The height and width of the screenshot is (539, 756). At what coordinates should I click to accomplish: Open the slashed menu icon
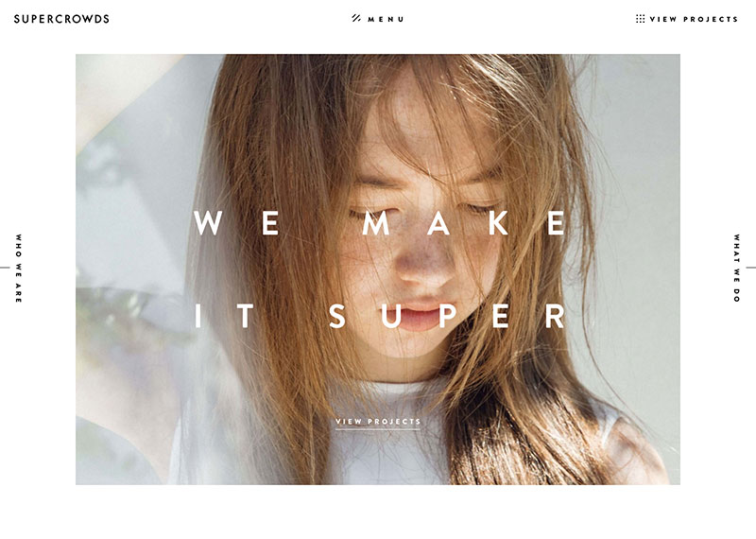(356, 18)
